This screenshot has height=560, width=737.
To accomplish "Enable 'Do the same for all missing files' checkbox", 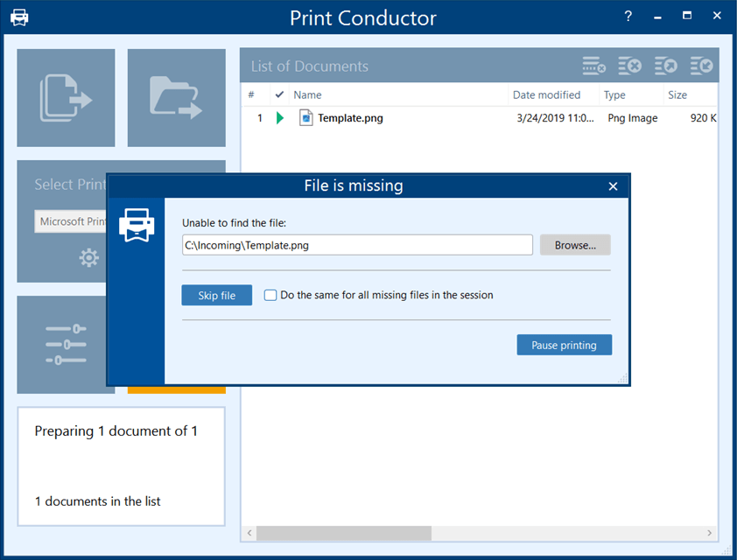I will [x=270, y=295].
